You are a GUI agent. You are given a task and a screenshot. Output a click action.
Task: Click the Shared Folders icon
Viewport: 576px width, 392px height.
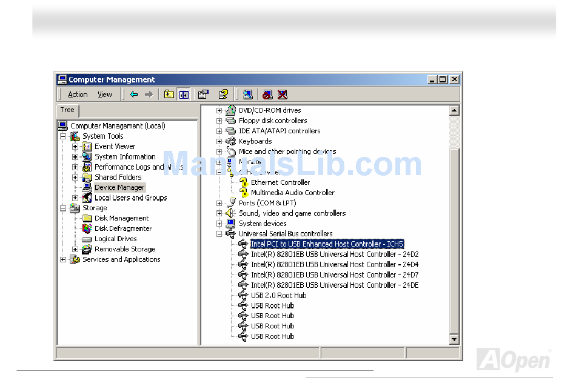(x=87, y=178)
